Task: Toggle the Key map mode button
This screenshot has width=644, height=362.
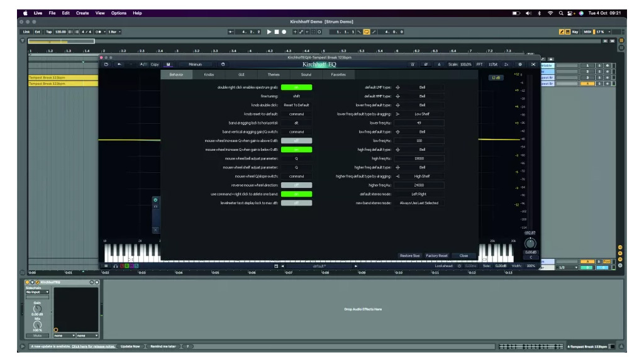Action: tap(575, 31)
